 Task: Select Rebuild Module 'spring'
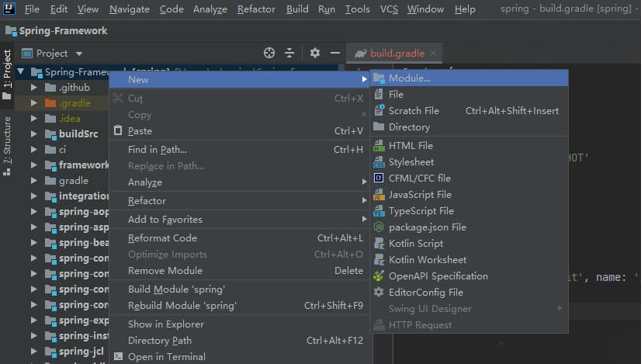[x=240, y=306]
